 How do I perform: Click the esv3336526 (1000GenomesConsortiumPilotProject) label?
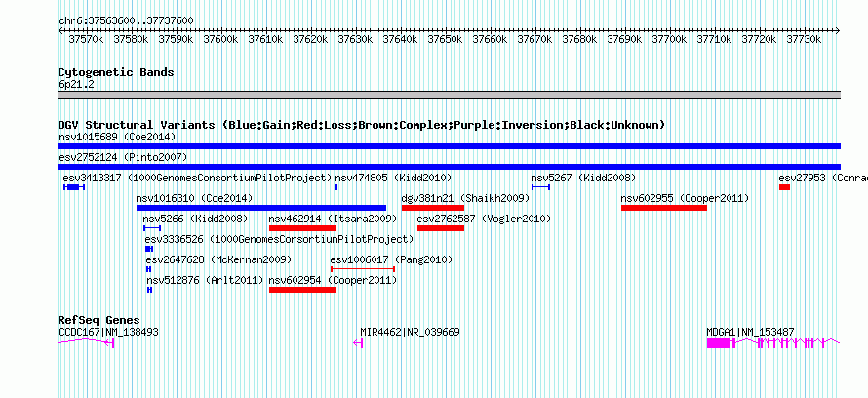tap(280, 239)
